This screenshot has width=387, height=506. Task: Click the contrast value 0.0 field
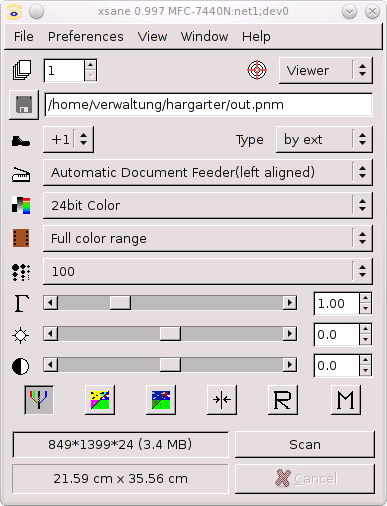pos(337,365)
